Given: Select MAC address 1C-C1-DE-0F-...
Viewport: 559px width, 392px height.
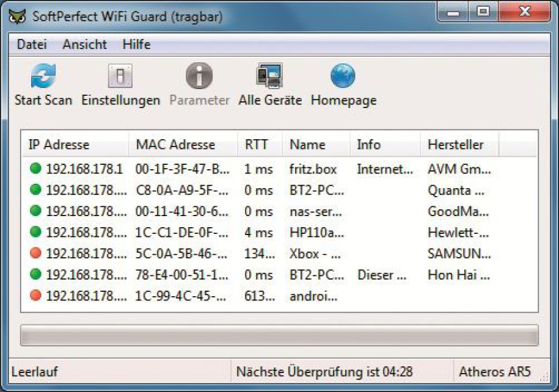Looking at the screenshot, I should point(182,233).
